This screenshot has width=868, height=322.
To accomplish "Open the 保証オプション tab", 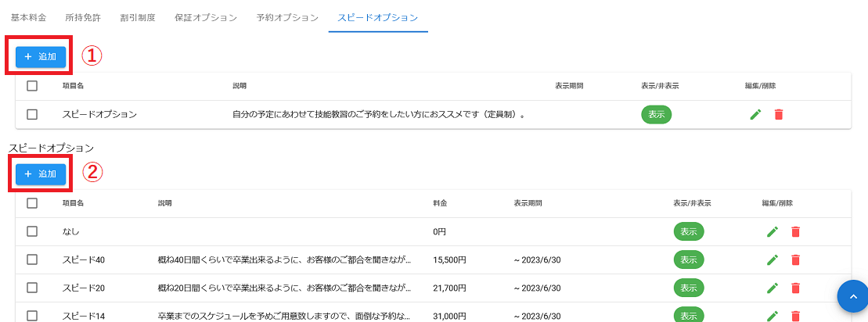I will click(x=206, y=17).
